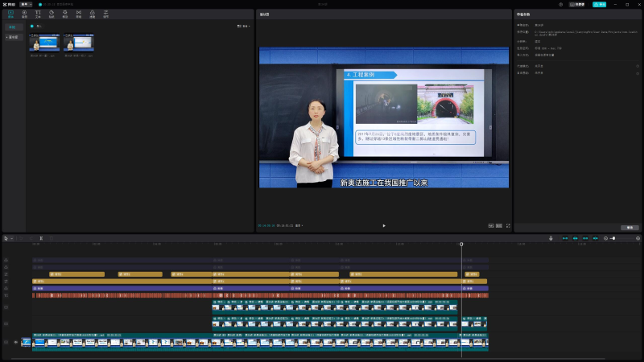The width and height of the screenshot is (644, 362).
Task: Select the Text tool tab
Action: pyautogui.click(x=38, y=14)
